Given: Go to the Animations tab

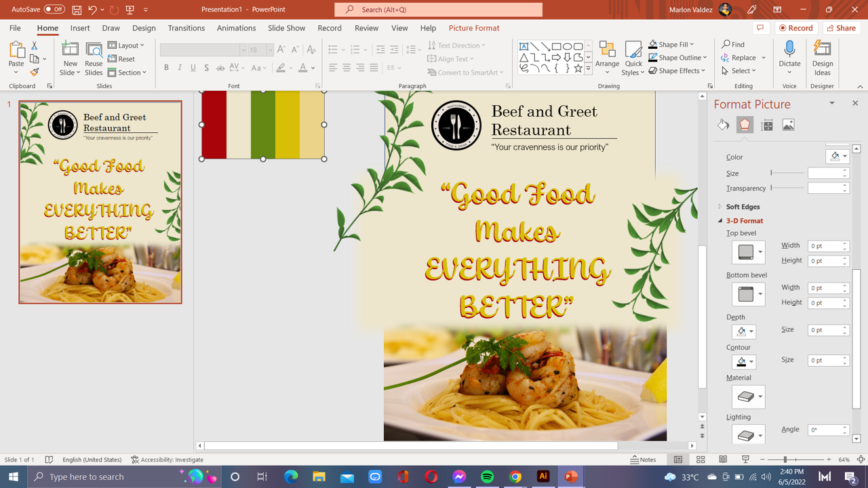Looking at the screenshot, I should click(237, 28).
